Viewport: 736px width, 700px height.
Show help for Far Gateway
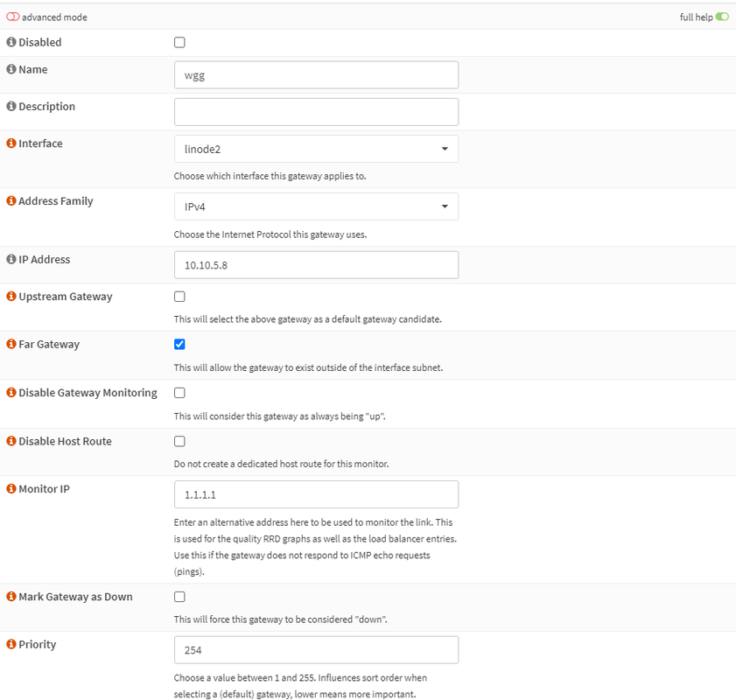coord(11,344)
